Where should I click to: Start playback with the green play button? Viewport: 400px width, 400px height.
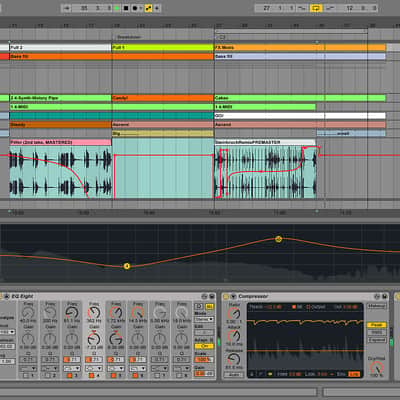(x=117, y=8)
